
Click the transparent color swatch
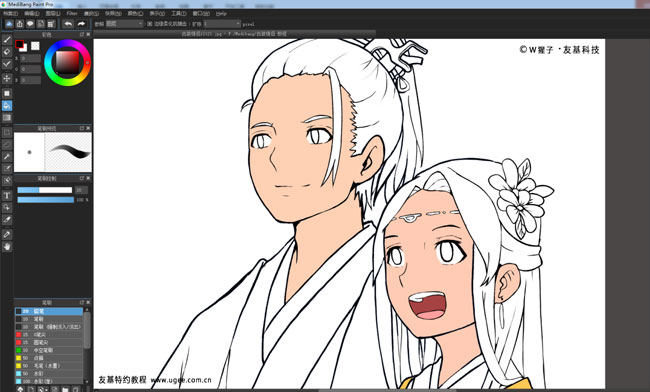35,46
